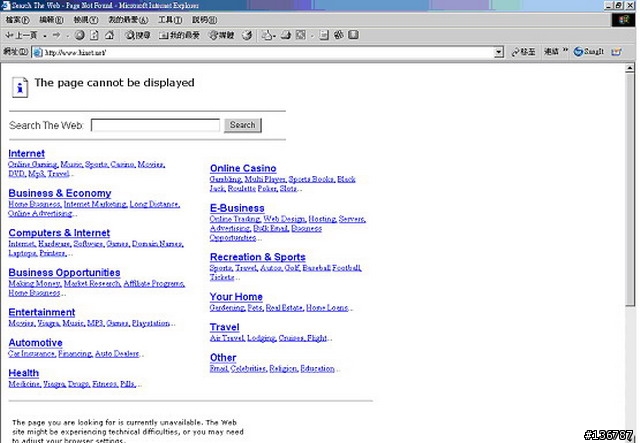
Task: Open the Discuss toolbar icon
Action: click(x=324, y=36)
